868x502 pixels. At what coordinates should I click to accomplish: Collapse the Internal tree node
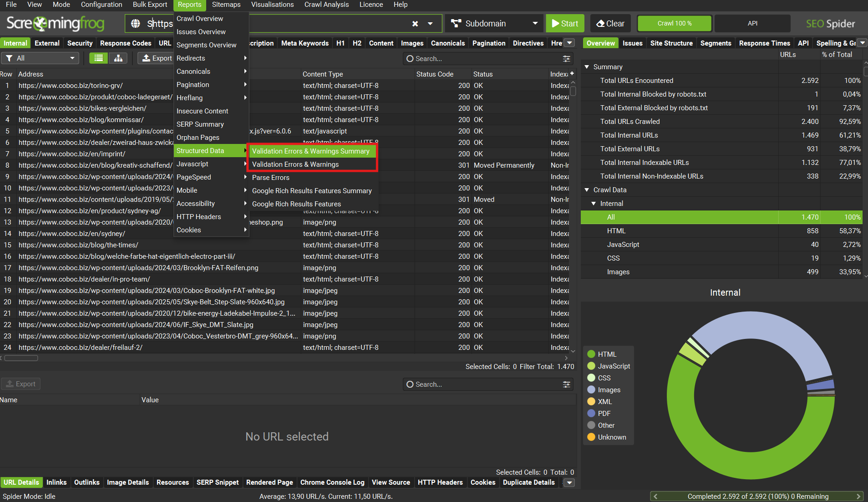coord(594,204)
